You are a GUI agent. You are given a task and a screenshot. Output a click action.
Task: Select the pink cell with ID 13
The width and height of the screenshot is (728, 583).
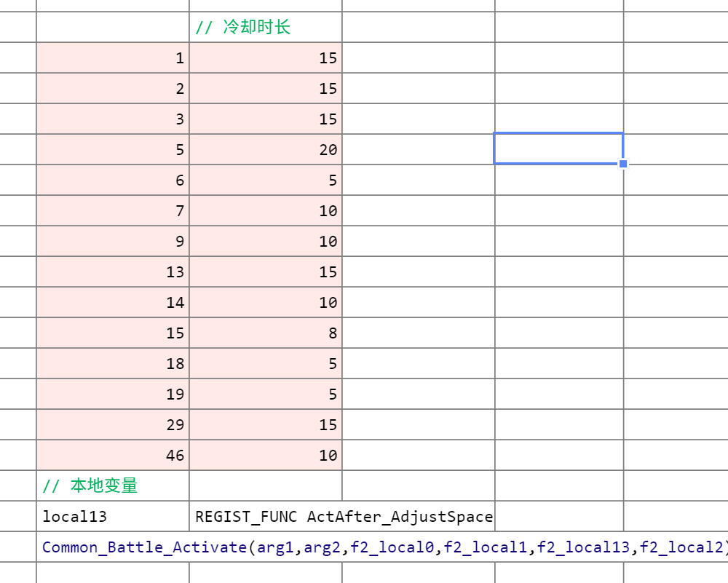click(113, 271)
